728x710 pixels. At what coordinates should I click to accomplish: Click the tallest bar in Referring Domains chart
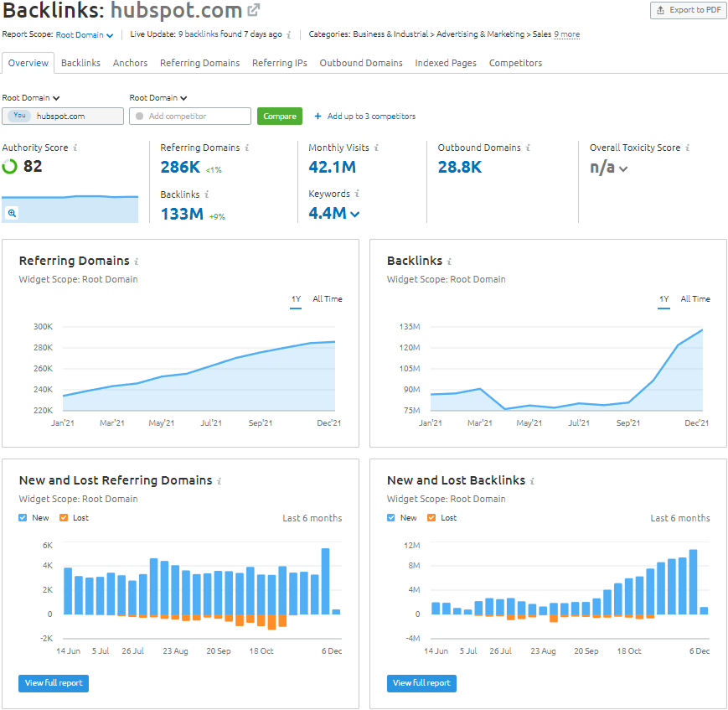326,581
